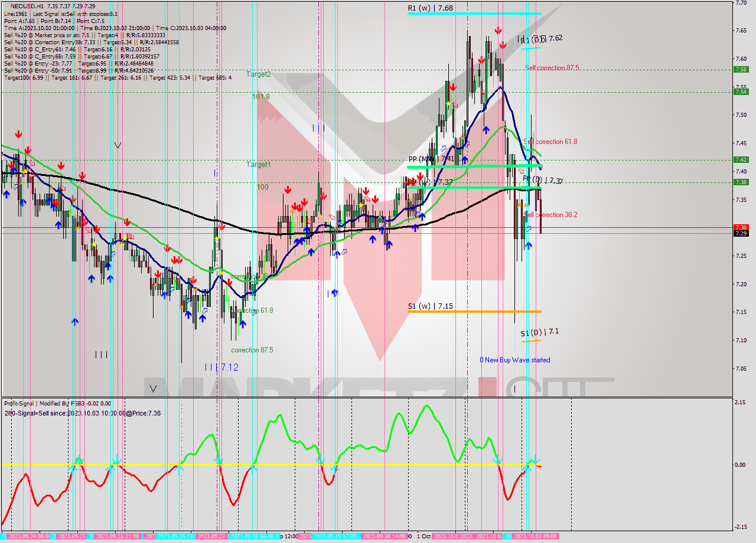The image size is (756, 543).
Task: Click the 2023.10.03 09:00 time label
Action: (x=536, y=536)
